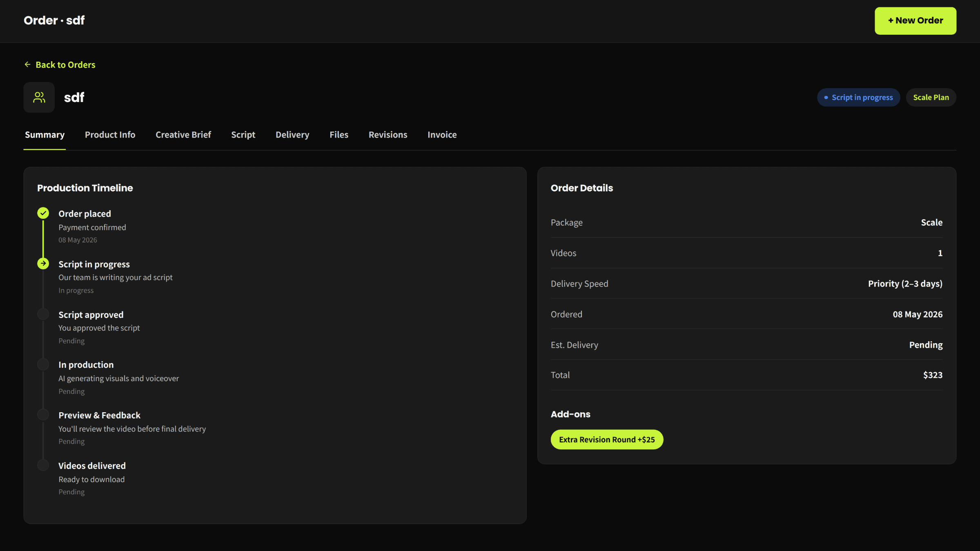Create a new order with New Order

(x=915, y=21)
